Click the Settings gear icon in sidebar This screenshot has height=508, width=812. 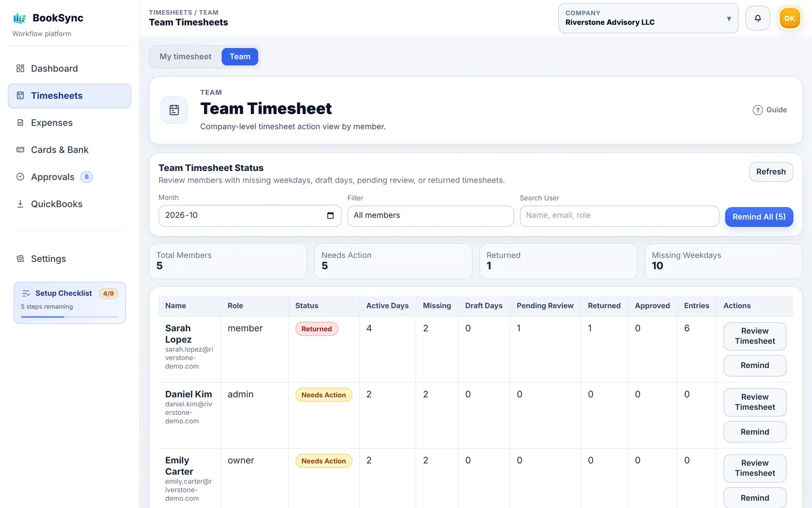pos(20,259)
